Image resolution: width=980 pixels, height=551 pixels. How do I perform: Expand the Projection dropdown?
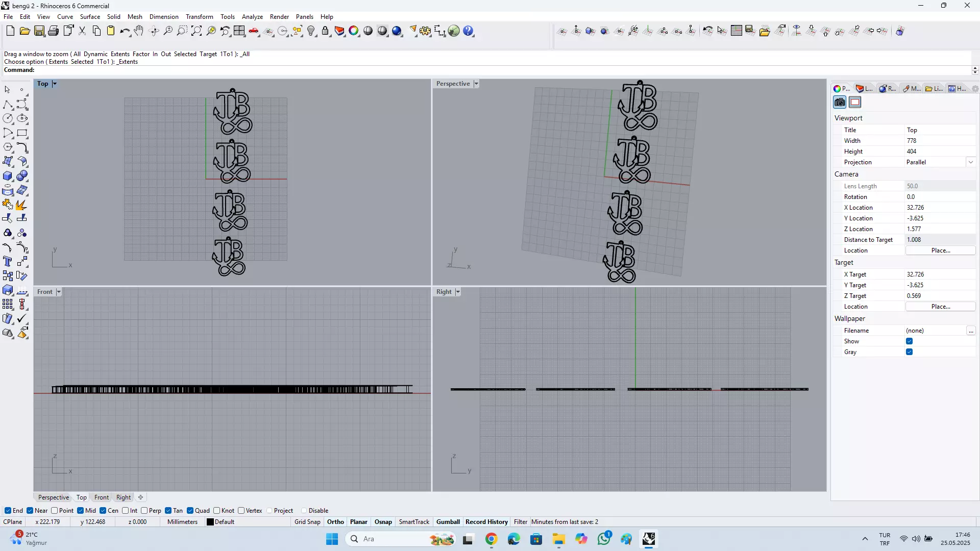click(970, 162)
